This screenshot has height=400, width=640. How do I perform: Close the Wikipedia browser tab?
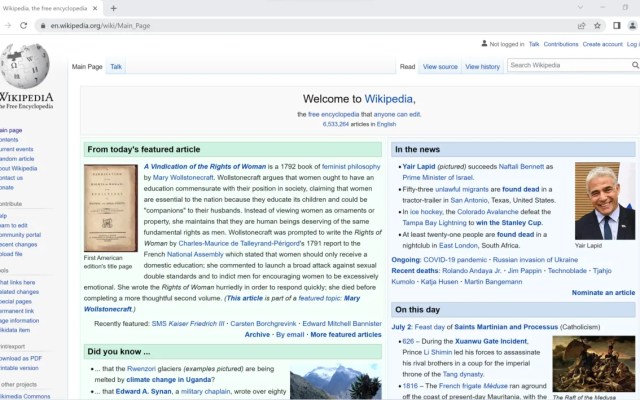(95, 8)
